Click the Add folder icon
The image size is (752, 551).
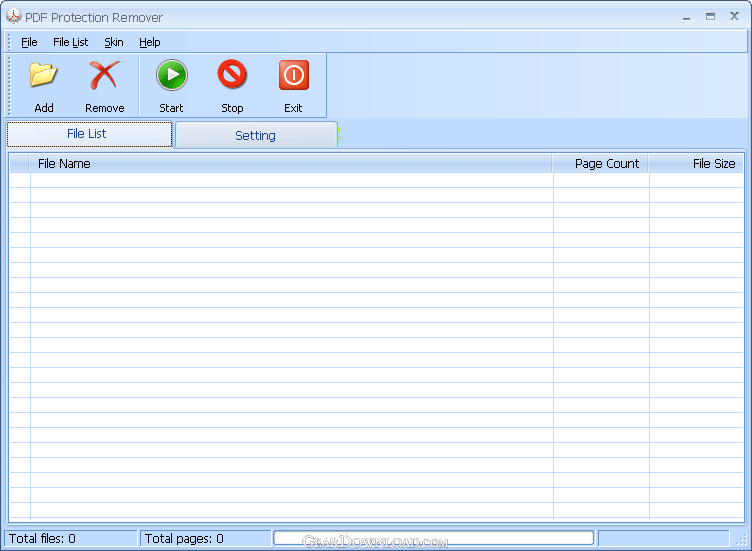[x=43, y=75]
